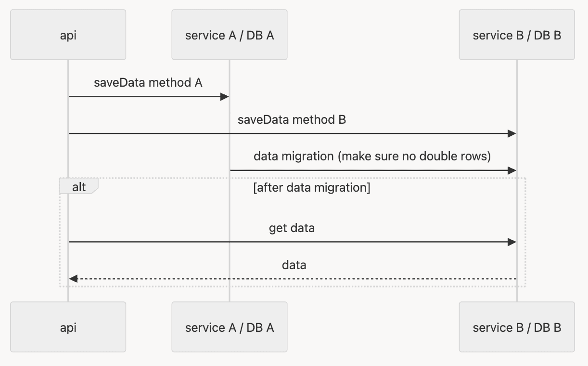Screen dimensions: 588x366
Task: Click the alt fragment label tag
Action: coord(78,187)
